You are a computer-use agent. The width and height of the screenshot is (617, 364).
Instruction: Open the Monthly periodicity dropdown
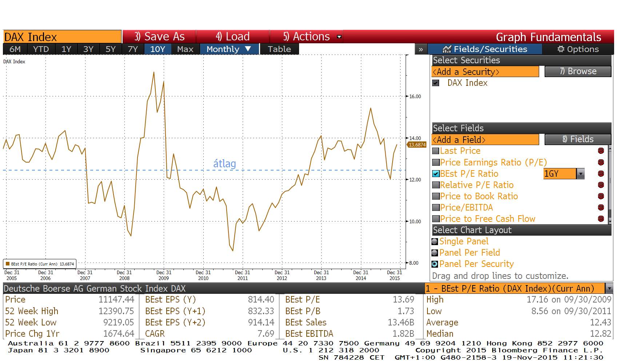pos(229,49)
